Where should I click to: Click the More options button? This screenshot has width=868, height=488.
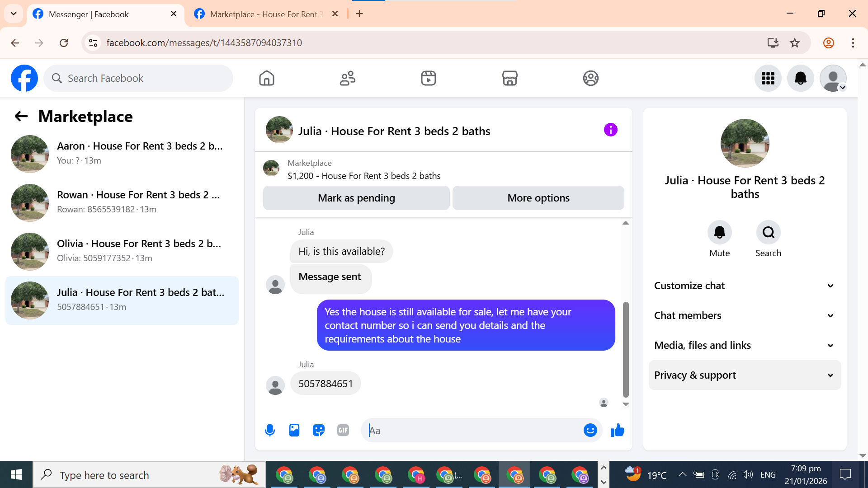pyautogui.click(x=538, y=198)
